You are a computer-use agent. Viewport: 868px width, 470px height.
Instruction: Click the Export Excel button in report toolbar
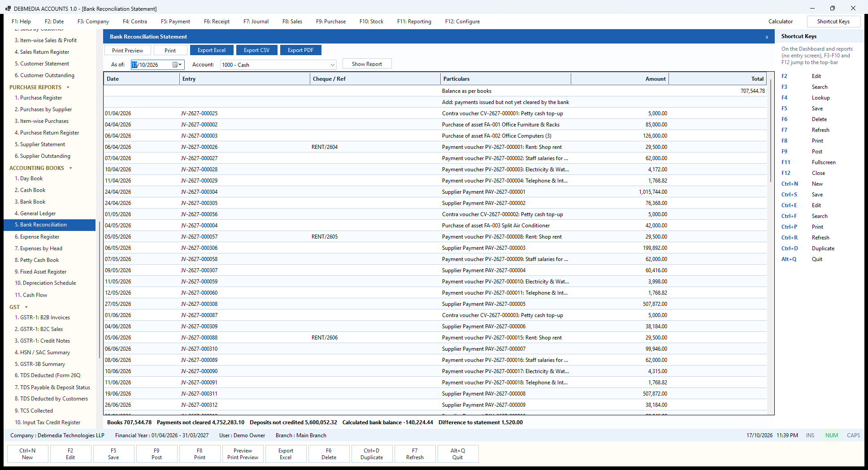click(212, 50)
